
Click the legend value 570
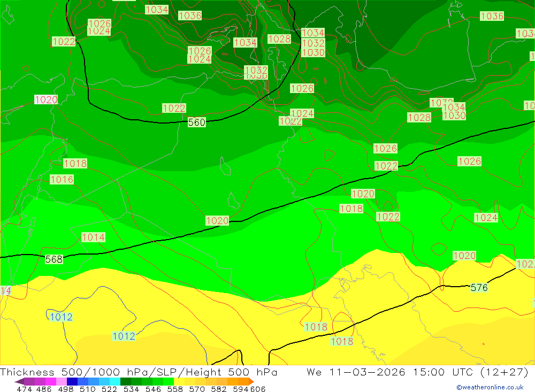pyautogui.click(x=197, y=389)
